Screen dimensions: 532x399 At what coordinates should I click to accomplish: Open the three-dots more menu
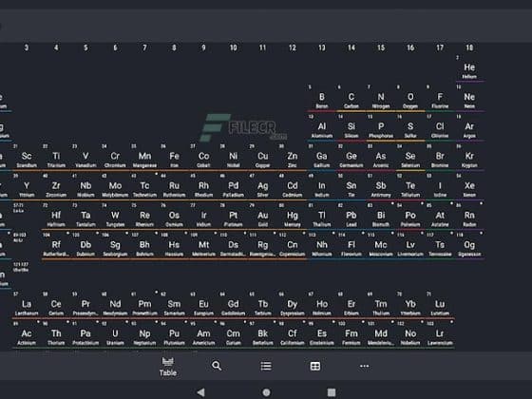tap(365, 366)
